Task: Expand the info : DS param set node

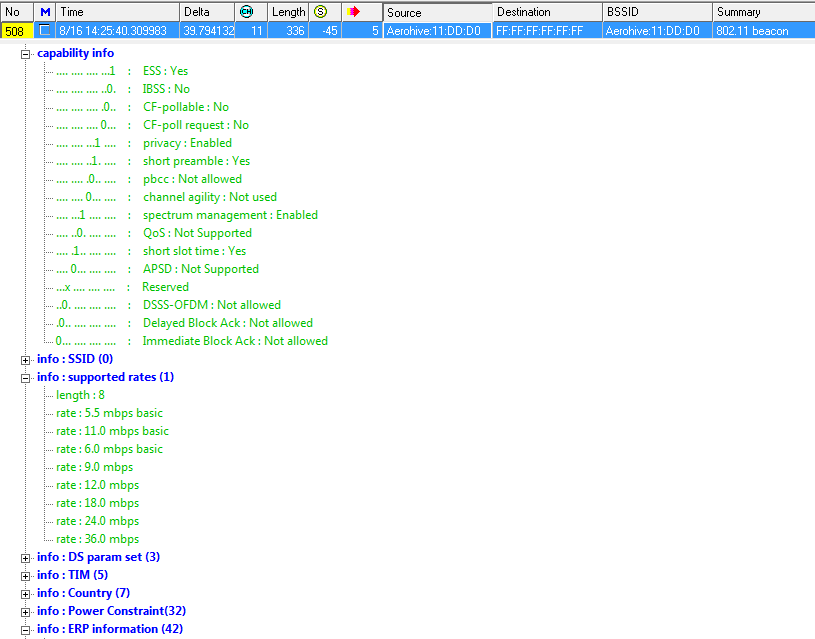Action: 26,558
